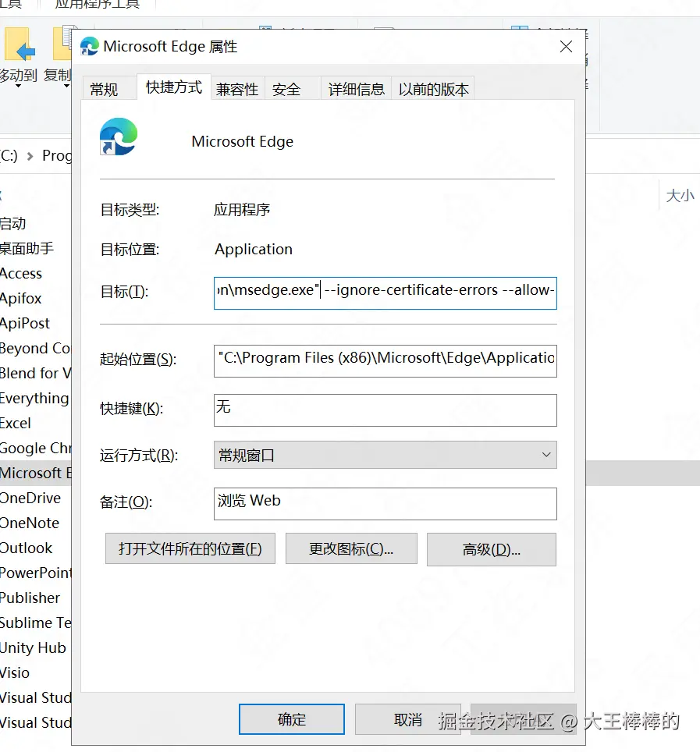Select 启动 folder in Explorer list
Screen dimensions: 700x752
tap(13, 223)
